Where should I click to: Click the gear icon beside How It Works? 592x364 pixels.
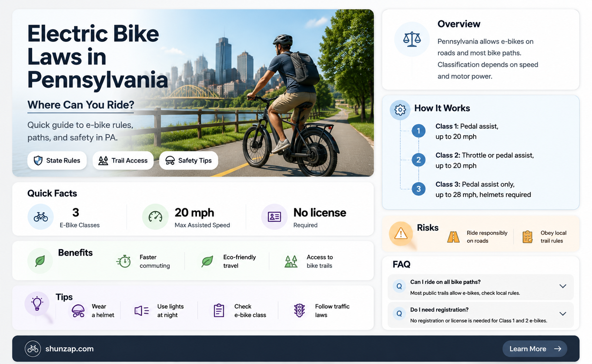[400, 110]
